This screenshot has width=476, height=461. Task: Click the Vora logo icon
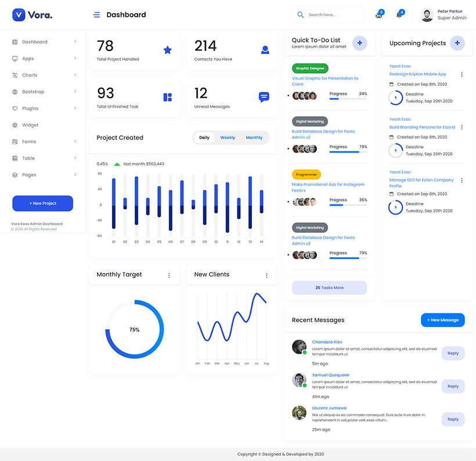click(19, 15)
